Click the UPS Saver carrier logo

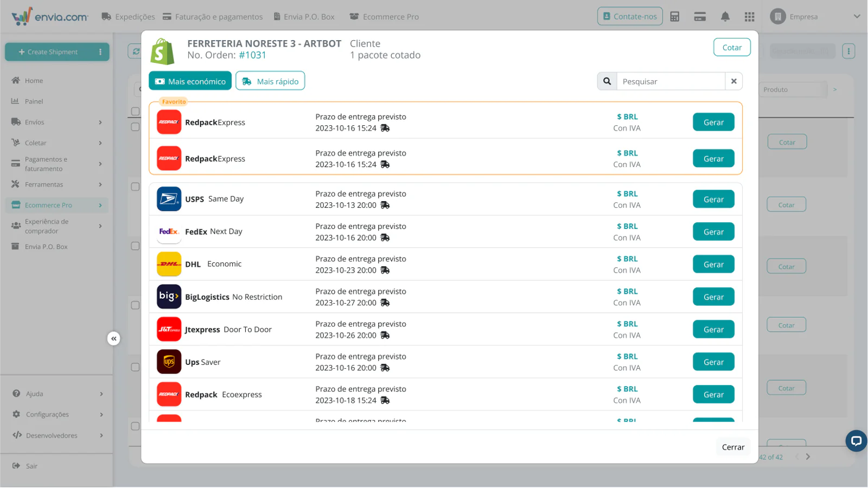pos(169,362)
